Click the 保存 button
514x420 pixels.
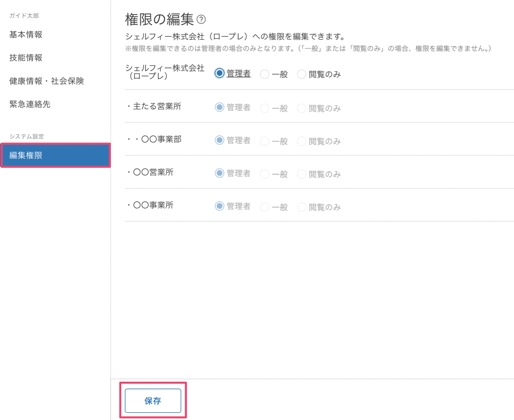coord(153,401)
